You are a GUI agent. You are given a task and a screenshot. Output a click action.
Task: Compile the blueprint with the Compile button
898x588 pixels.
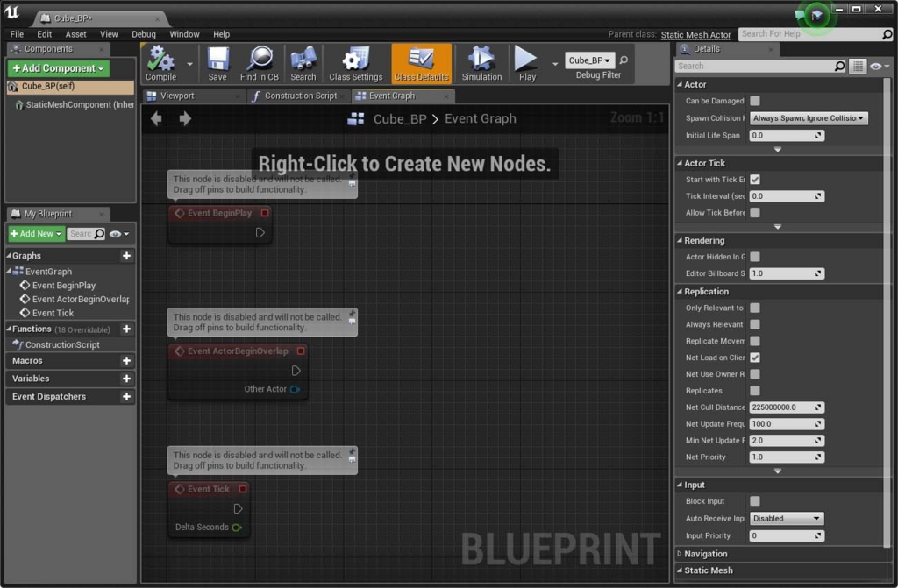click(160, 64)
